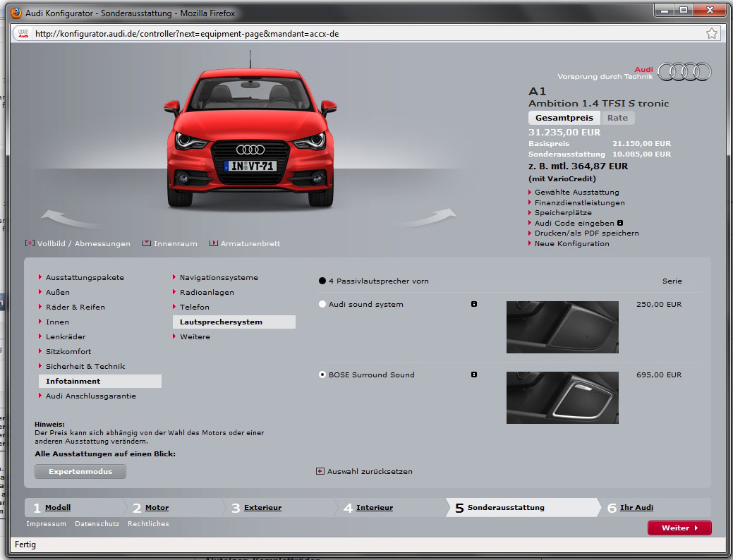
Task: Click the Expertenmodus button
Action: (80, 471)
